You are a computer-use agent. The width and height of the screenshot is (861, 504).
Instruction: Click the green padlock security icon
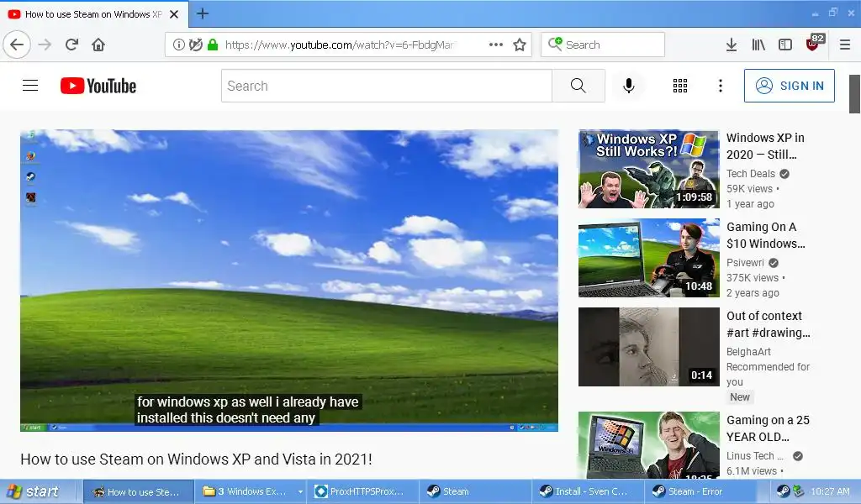(x=213, y=45)
